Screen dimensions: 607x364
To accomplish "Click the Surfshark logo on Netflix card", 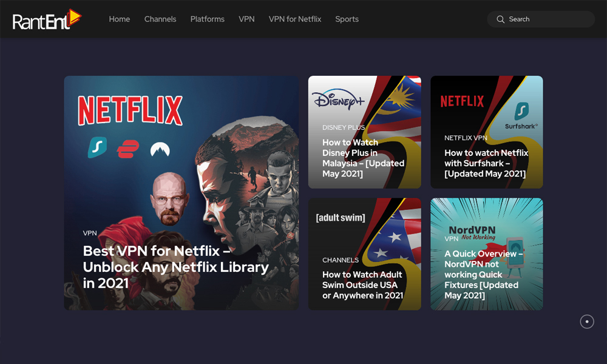I will pyautogui.click(x=521, y=115).
